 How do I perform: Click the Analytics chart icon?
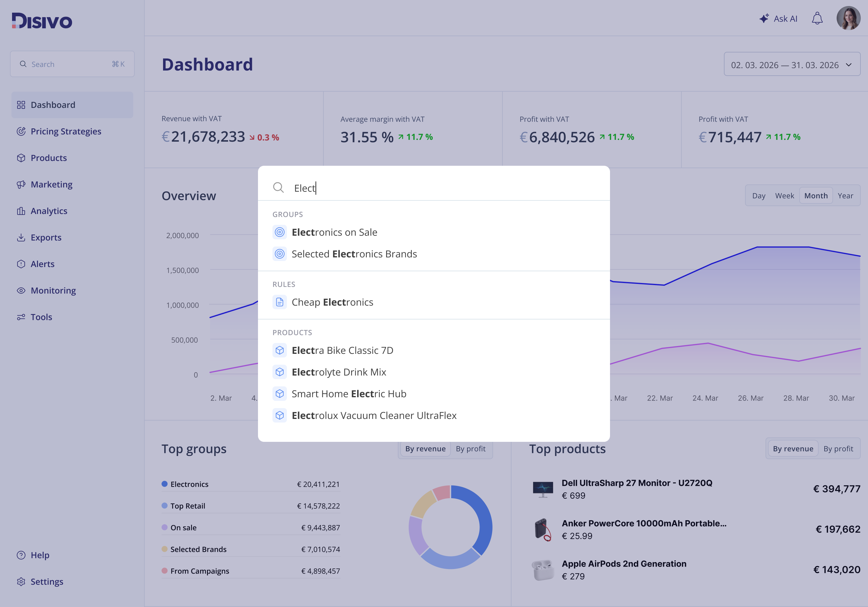[21, 211]
